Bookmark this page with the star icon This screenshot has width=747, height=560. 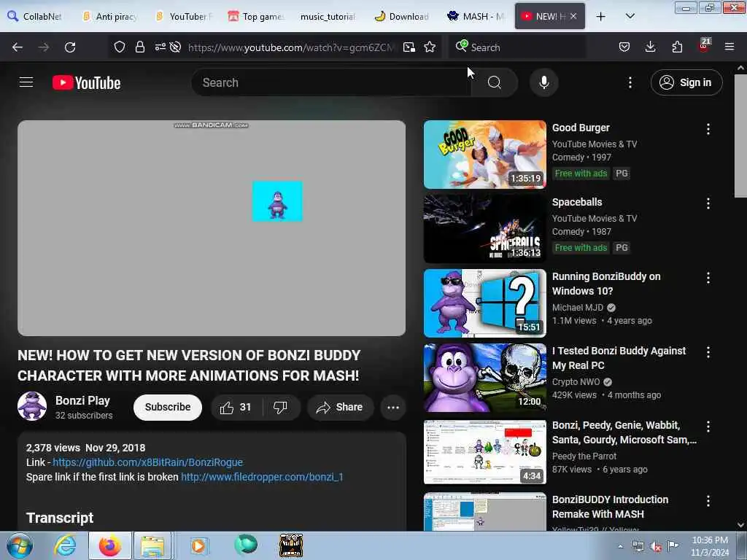[430, 47]
